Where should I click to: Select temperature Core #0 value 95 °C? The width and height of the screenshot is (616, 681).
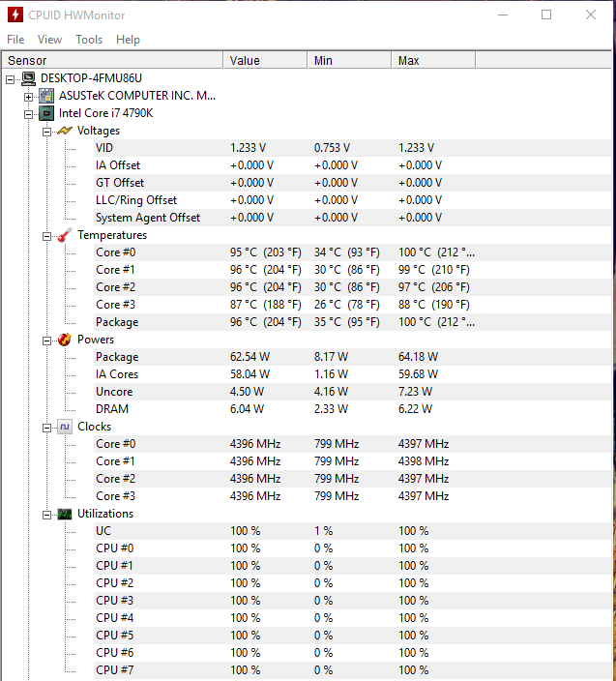[265, 252]
